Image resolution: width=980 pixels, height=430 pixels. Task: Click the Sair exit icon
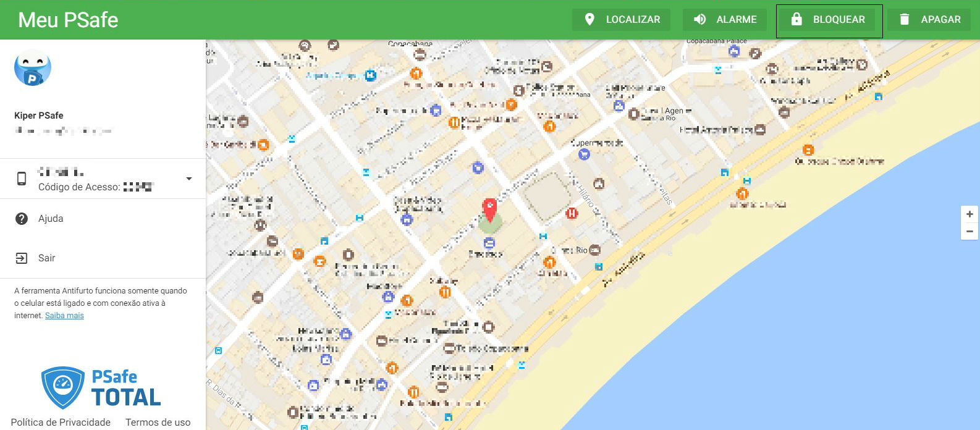coord(22,258)
